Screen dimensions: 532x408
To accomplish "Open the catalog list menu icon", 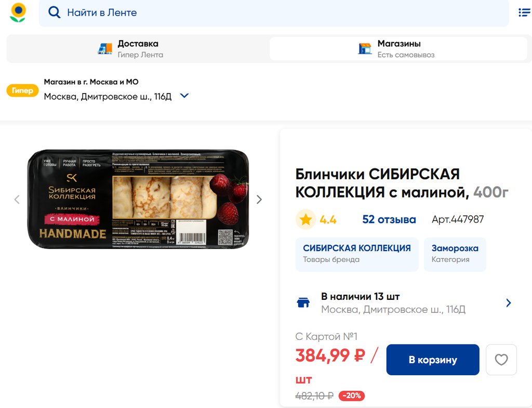I will pos(525,12).
